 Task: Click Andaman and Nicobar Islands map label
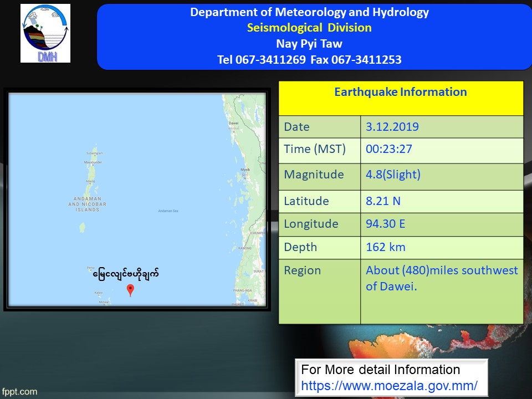click(x=88, y=204)
